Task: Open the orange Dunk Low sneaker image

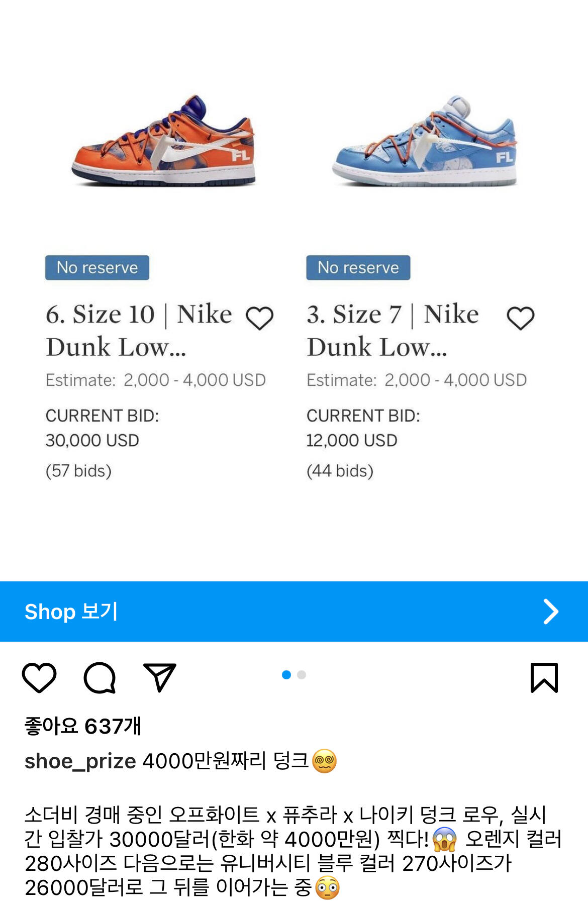Action: point(164,141)
